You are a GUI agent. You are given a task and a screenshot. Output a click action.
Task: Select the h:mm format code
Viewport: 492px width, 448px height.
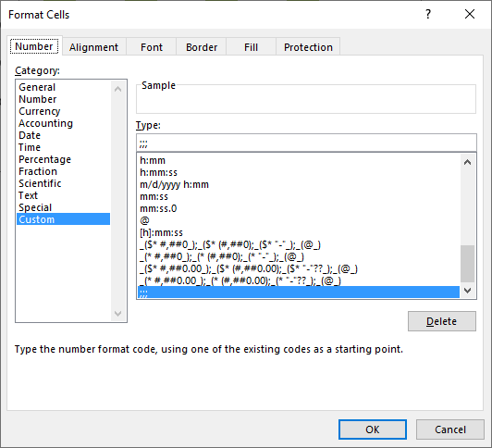299,160
